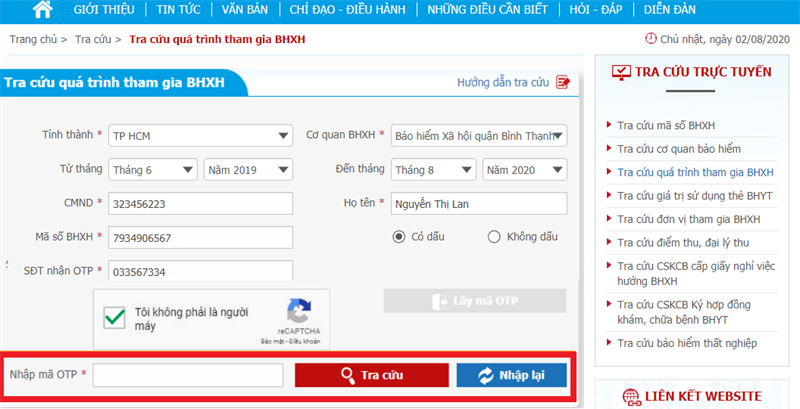Open the Năm 2020 year dropdown
This screenshot has height=409, width=800.
tap(524, 170)
